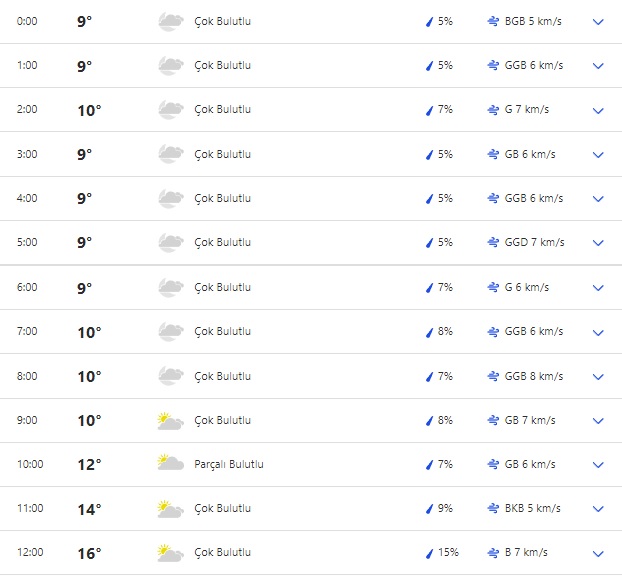622x576 pixels.
Task: Click the wind icon in 5:00 row
Action: point(493,243)
